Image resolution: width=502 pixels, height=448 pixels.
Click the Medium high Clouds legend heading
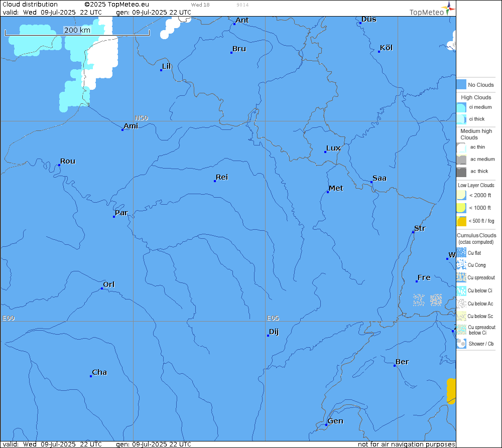point(476,134)
